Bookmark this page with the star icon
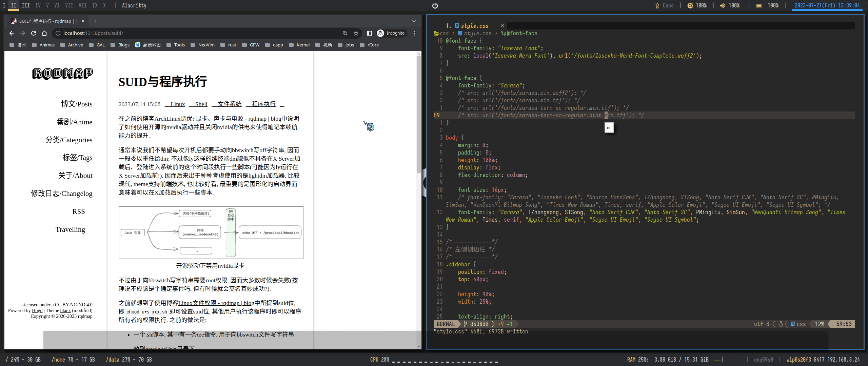Screen dimensions: 868x366 coord(356,33)
